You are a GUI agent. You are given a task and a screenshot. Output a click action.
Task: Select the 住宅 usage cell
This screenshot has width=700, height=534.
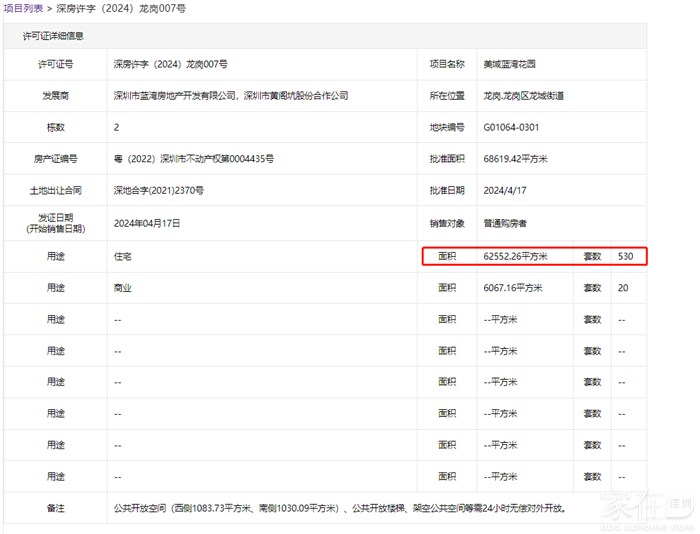(x=123, y=256)
